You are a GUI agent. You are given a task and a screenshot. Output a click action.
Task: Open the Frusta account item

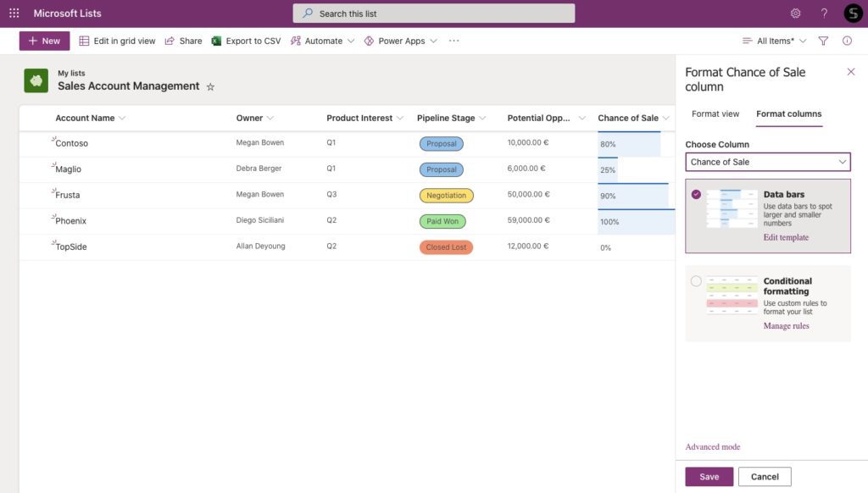(68, 196)
